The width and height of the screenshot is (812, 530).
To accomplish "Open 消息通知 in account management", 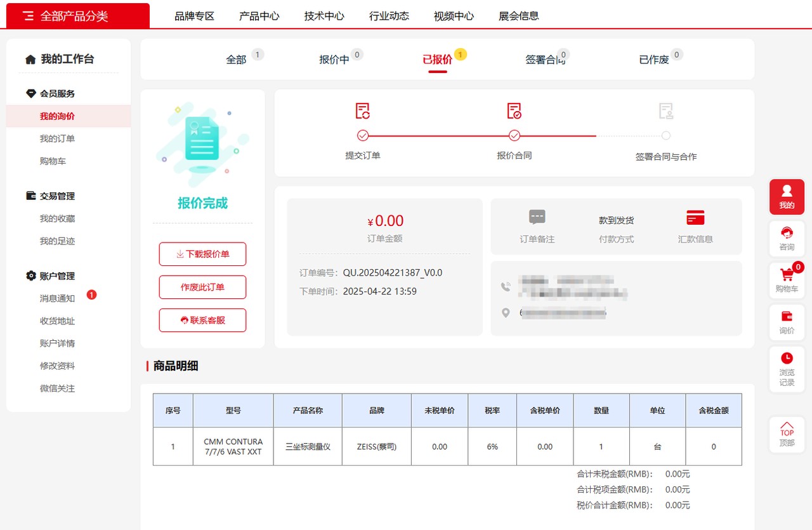I will 57,298.
